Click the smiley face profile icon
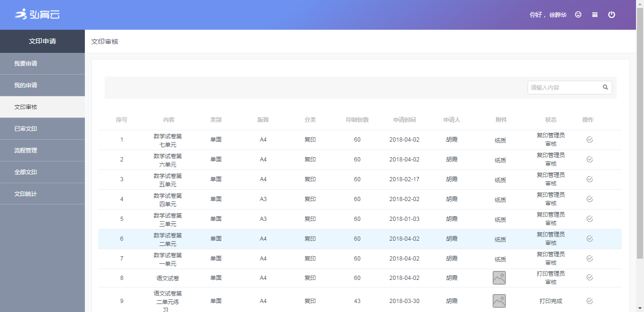Viewport: 644px width, 312px height. (578, 15)
